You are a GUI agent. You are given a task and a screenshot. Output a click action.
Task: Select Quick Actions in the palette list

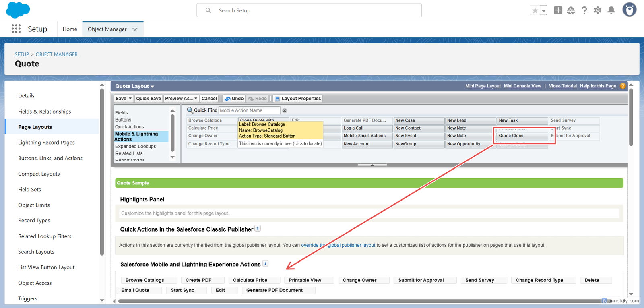(129, 127)
